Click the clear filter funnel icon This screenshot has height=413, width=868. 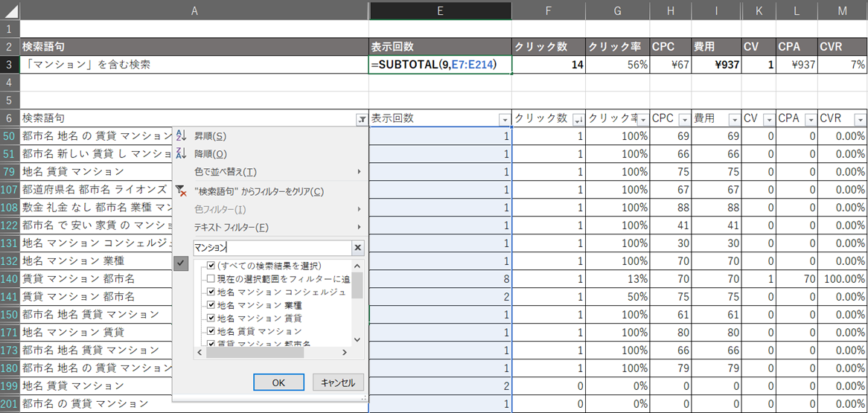coord(181,191)
